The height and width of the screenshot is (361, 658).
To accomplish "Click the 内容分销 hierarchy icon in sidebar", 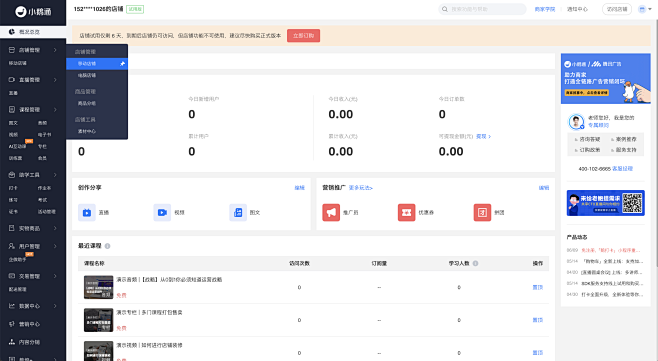I will 12,342.
